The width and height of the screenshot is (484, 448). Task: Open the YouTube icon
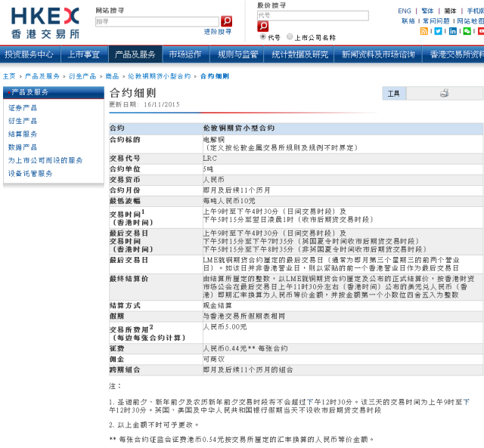481,31
